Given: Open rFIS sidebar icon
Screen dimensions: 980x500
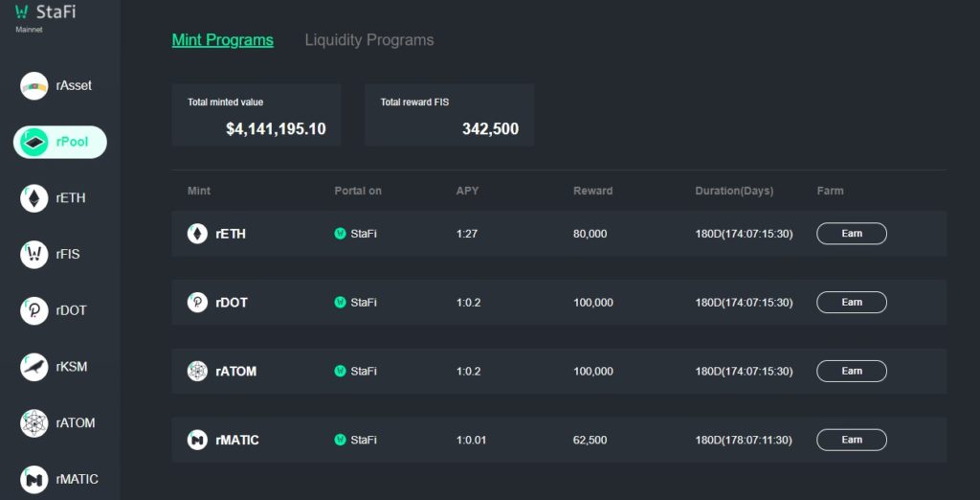Looking at the screenshot, I should [33, 255].
